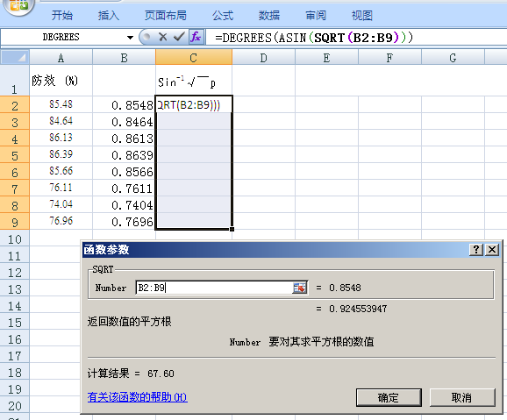Viewport: 507px width, 420px height.
Task: Click cell B5 with value 0.8639
Action: pyautogui.click(x=125, y=154)
